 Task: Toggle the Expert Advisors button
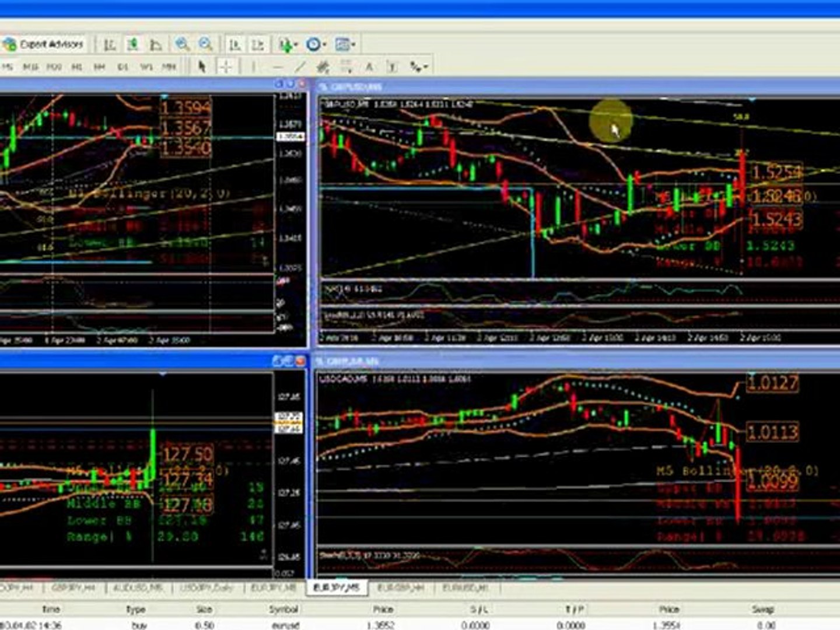click(x=44, y=44)
